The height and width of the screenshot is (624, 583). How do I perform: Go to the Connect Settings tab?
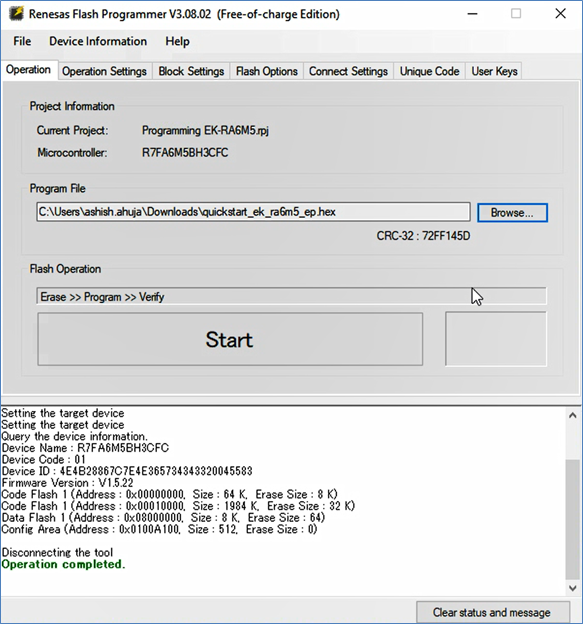pos(348,71)
